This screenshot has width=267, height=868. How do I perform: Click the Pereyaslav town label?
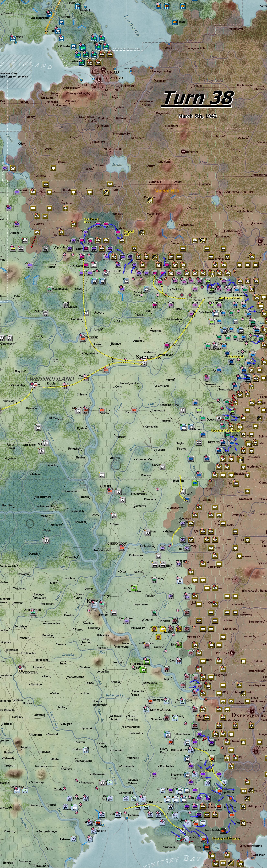[138, 628]
